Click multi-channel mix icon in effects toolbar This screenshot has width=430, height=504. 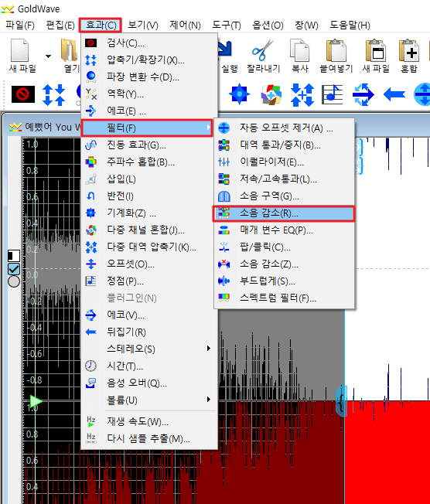pyautogui.click(x=271, y=94)
